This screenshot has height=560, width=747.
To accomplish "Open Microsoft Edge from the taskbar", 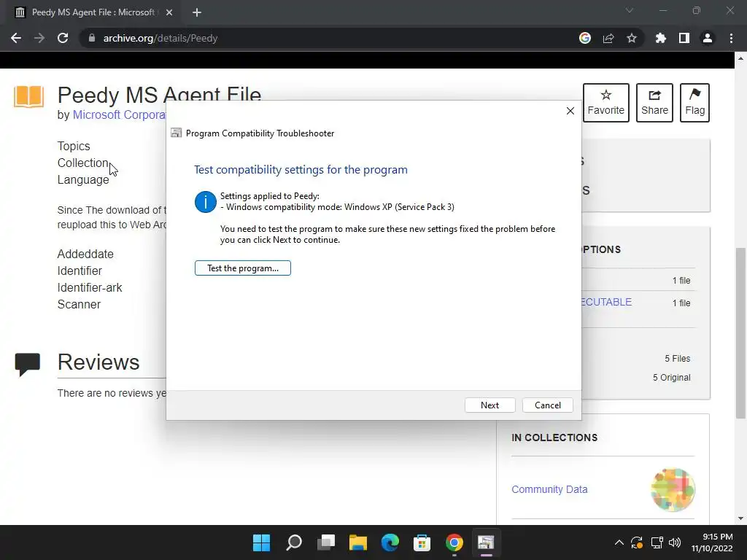I will [x=390, y=542].
